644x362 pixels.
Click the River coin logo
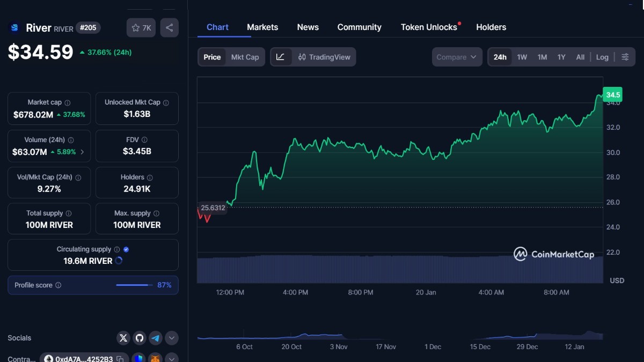[14, 28]
